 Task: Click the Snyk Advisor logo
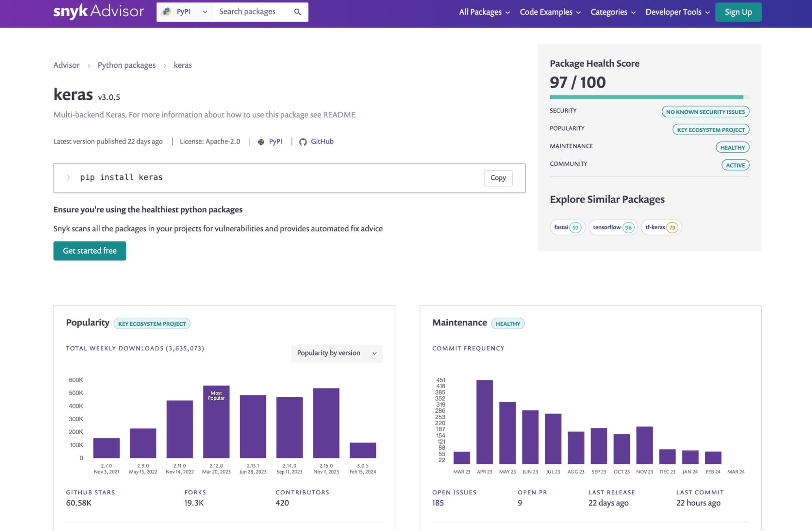pyautogui.click(x=98, y=11)
